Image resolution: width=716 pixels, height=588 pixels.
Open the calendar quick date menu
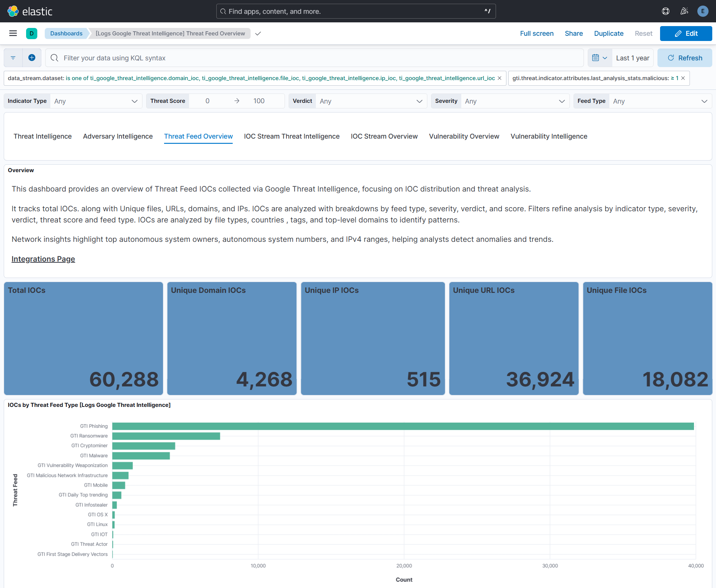[x=600, y=58]
